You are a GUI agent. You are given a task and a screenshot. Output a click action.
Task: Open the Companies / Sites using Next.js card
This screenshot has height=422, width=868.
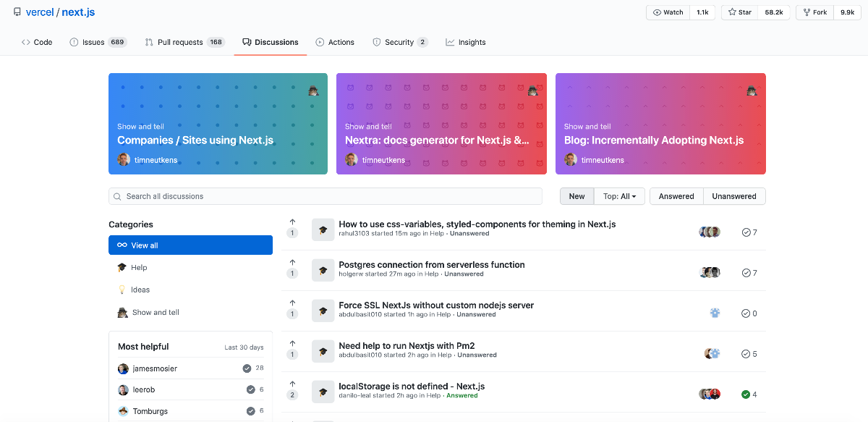[x=218, y=124]
